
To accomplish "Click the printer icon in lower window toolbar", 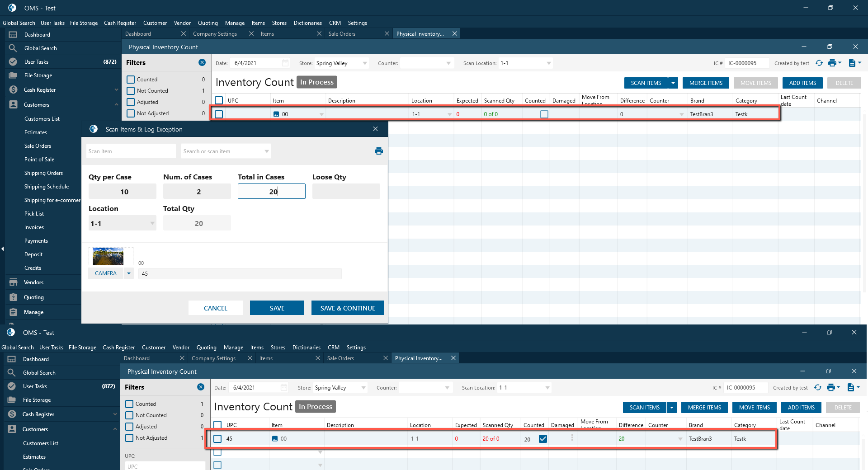I will [x=831, y=388].
